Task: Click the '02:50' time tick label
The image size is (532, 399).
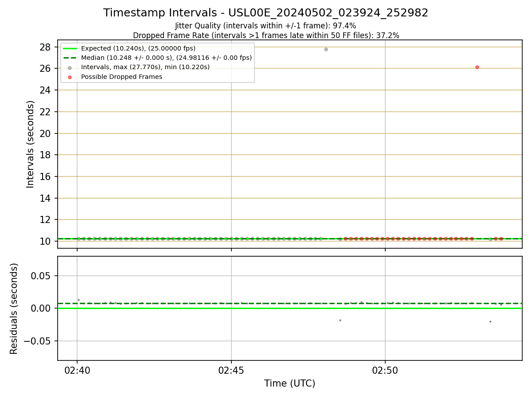Action: coord(385,370)
